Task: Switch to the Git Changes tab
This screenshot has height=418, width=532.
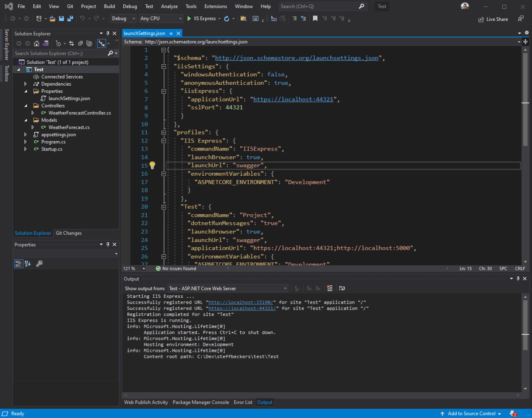Action: [x=68, y=233]
